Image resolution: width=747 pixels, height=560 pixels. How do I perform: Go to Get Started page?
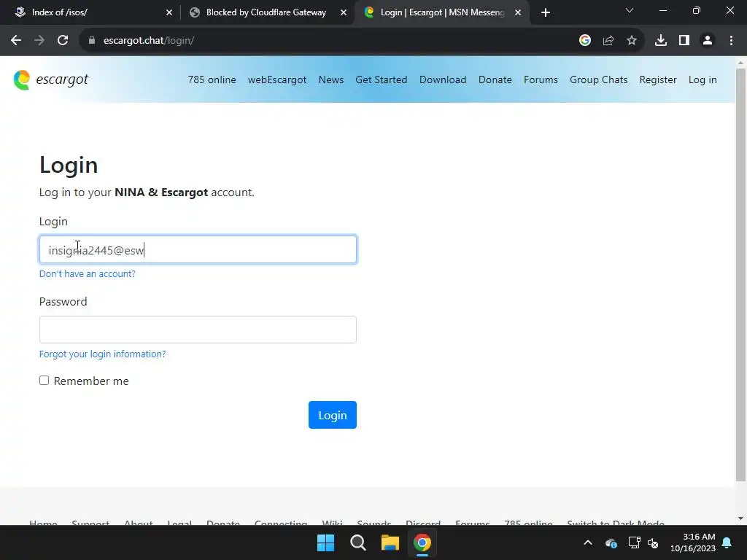tap(381, 79)
